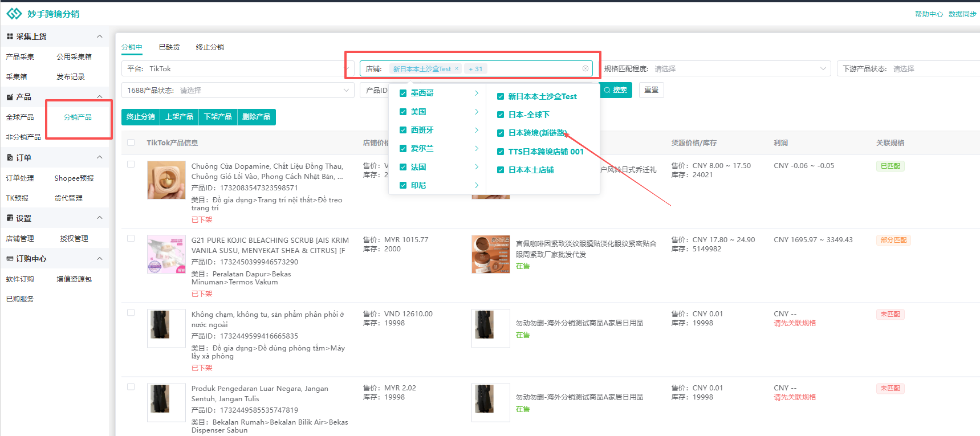Switch to the 分销中 tab
980x436 pixels.
coord(132,47)
